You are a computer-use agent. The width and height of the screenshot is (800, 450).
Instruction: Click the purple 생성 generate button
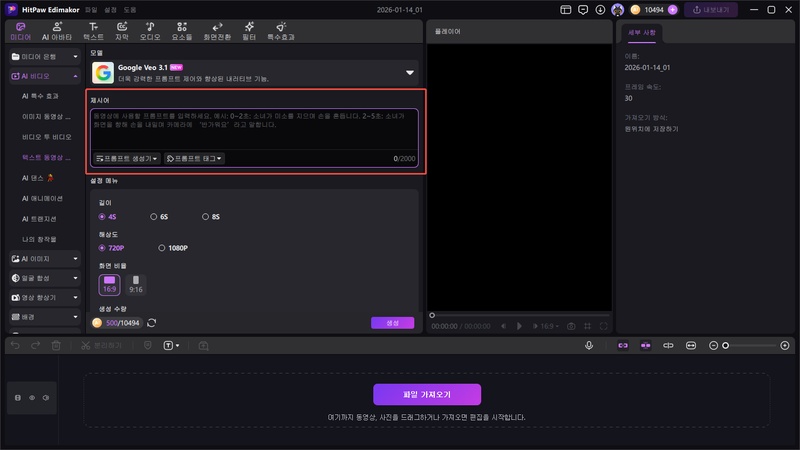(392, 323)
